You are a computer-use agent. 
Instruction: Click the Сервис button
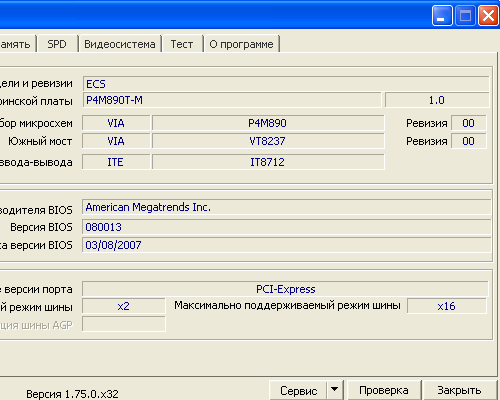pyautogui.click(x=298, y=391)
